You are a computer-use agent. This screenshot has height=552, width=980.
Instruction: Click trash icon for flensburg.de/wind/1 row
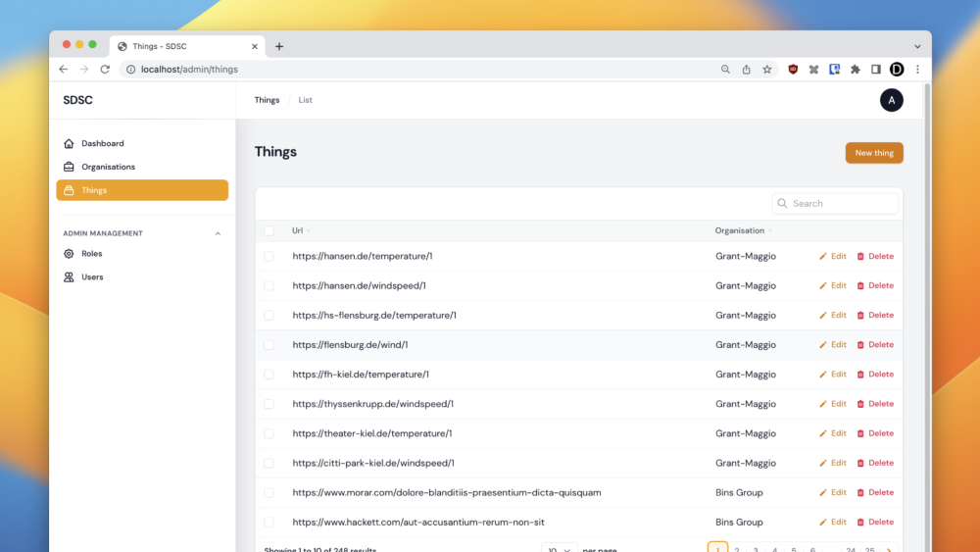tap(860, 345)
